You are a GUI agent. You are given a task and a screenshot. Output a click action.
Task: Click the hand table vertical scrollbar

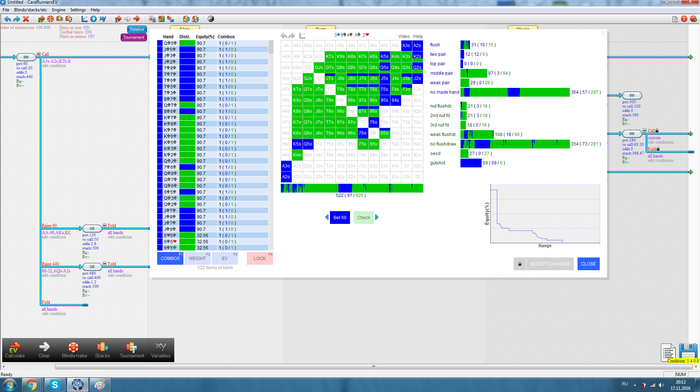click(x=271, y=145)
